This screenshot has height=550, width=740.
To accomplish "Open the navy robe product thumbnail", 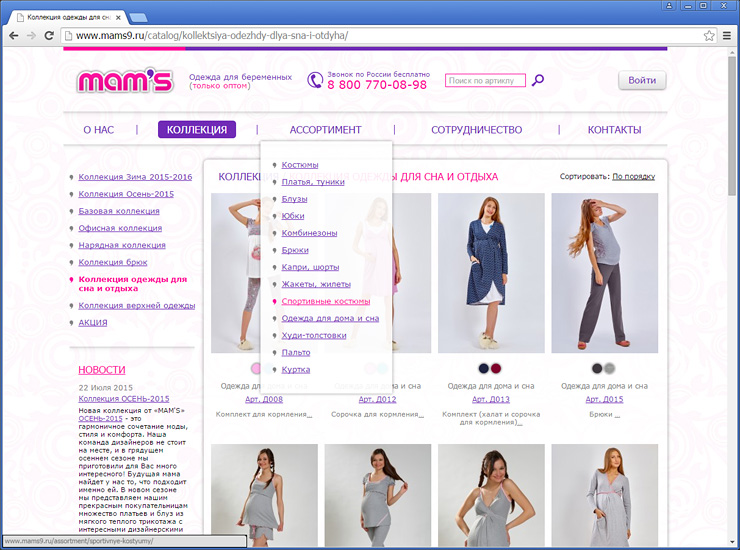I will (491, 273).
